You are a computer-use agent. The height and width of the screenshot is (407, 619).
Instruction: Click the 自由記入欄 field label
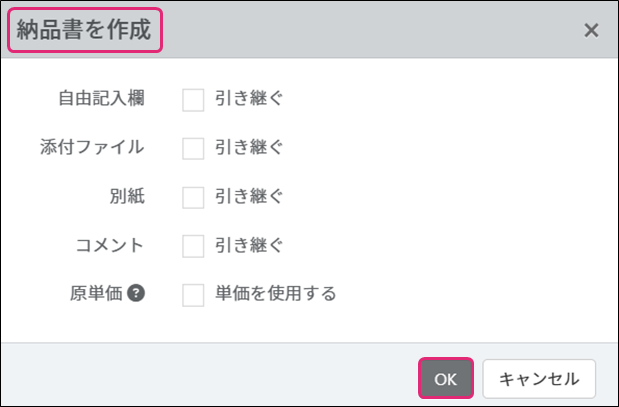[102, 100]
